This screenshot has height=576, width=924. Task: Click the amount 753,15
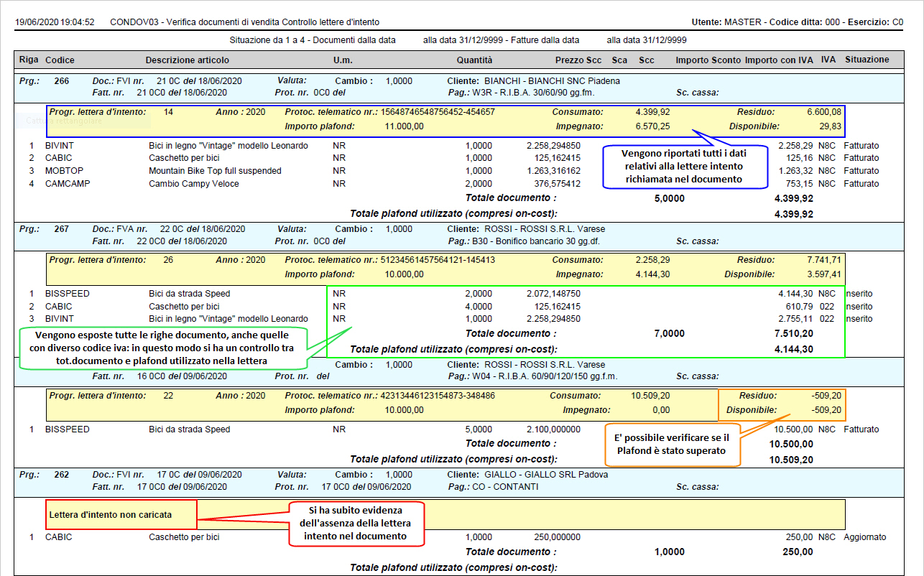pyautogui.click(x=801, y=184)
